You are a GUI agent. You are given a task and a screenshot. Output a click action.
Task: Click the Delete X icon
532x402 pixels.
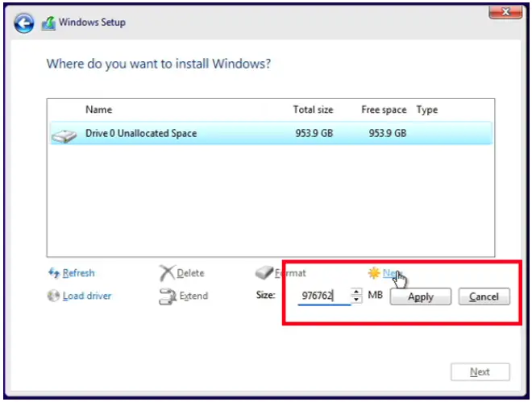click(x=167, y=273)
